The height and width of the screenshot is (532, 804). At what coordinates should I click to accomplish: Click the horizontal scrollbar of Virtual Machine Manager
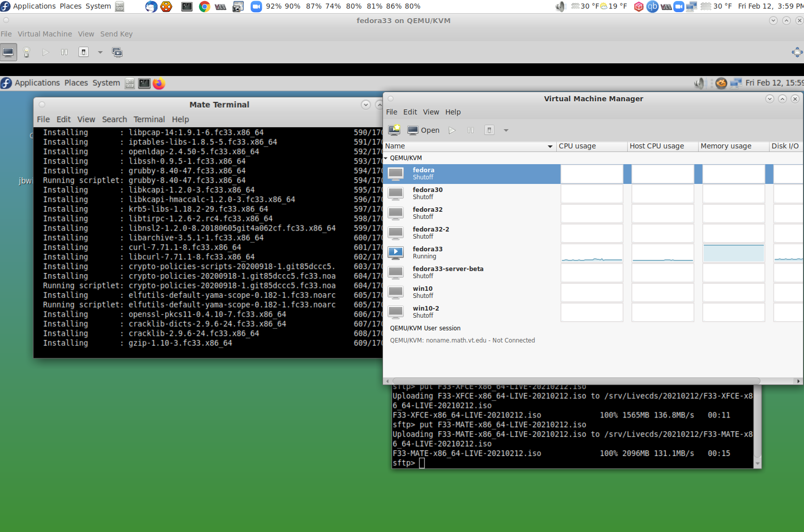(576, 381)
